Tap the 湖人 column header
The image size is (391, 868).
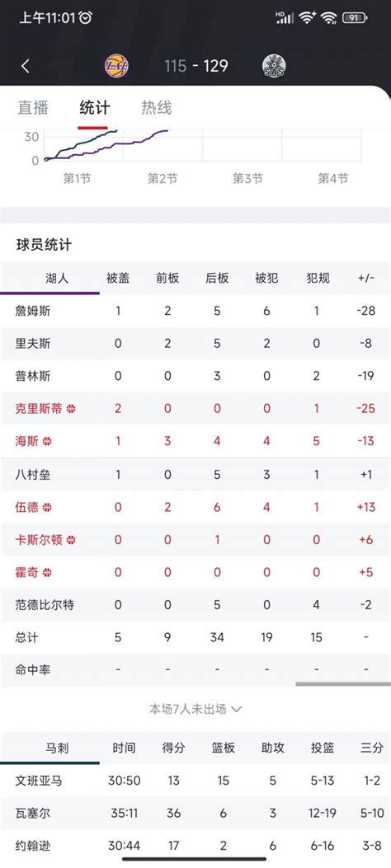57,278
